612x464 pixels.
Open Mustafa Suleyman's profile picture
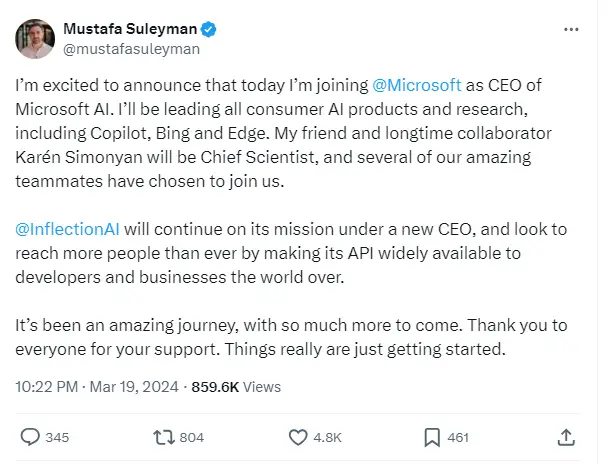click(x=35, y=37)
